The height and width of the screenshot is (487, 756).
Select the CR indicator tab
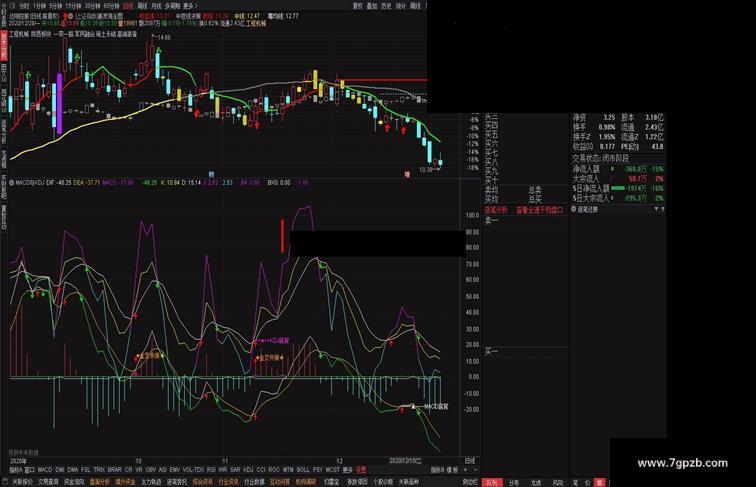(x=128, y=470)
